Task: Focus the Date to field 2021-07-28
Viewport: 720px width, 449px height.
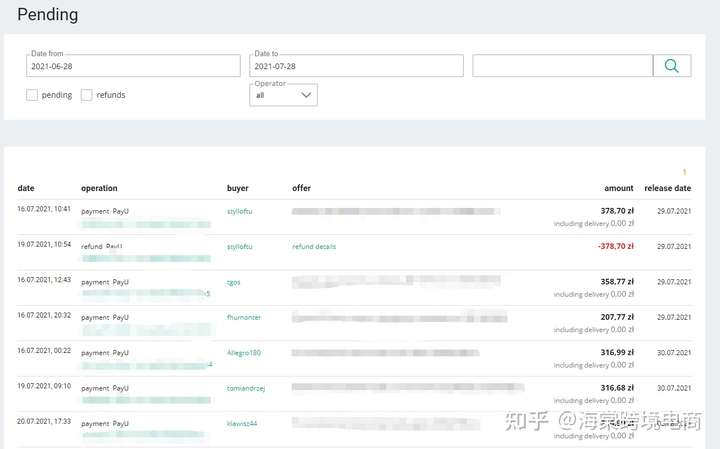Action: coord(356,66)
